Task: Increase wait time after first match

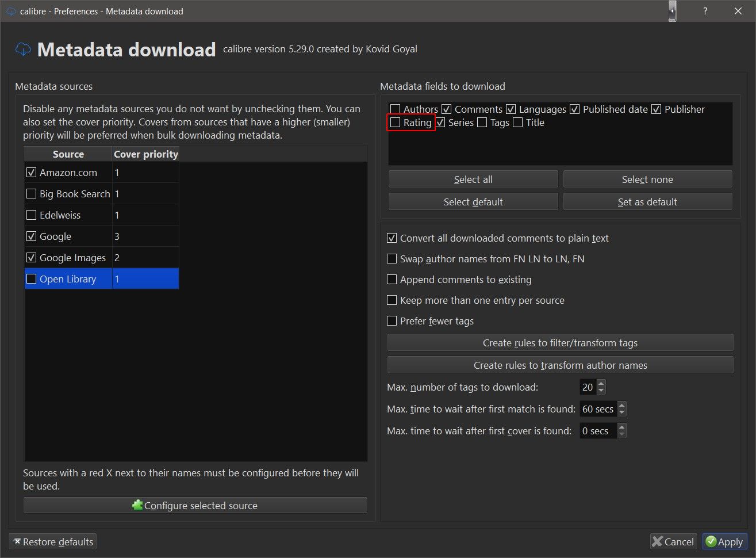Action: click(x=621, y=406)
